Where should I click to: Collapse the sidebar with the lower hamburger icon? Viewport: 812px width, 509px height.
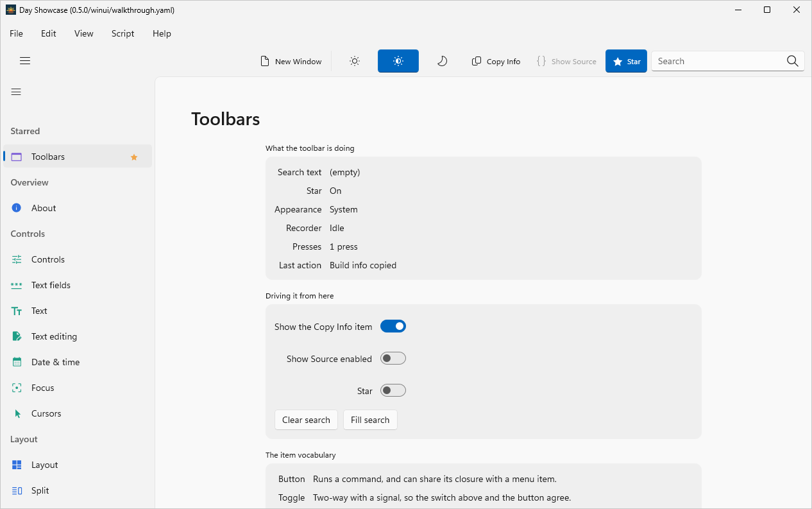(x=17, y=92)
